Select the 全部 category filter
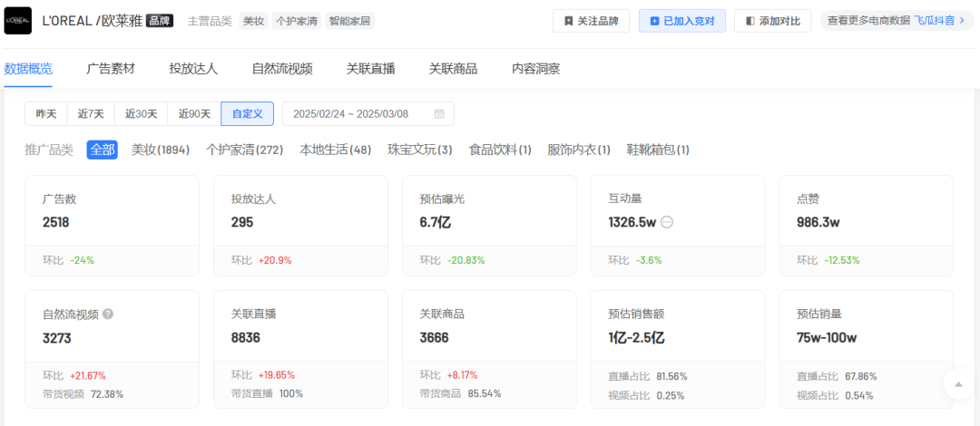 [x=103, y=150]
